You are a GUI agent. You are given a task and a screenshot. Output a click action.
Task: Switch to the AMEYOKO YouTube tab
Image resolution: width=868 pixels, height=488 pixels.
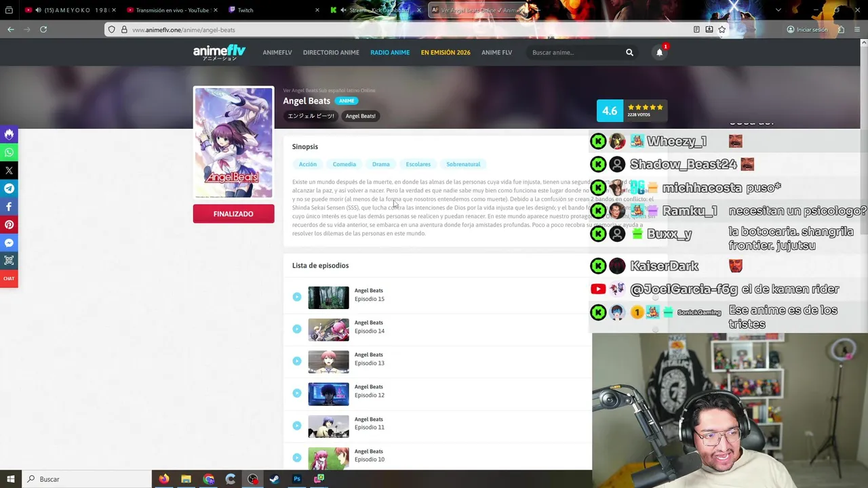[x=71, y=10]
